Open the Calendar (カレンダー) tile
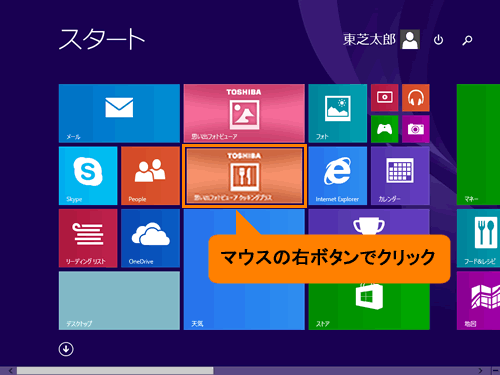 click(400, 176)
